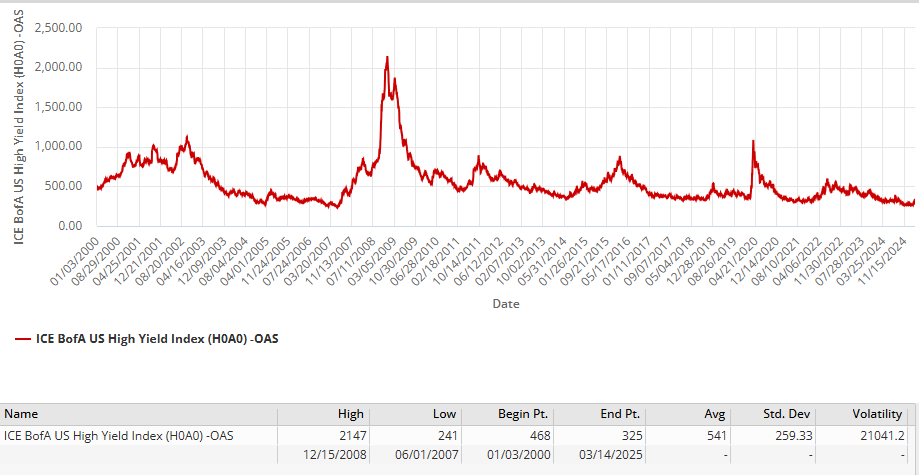Screen dimensions: 919x475
Task: Click the 1,000.00 y-axis tick label
Action: (x=58, y=147)
